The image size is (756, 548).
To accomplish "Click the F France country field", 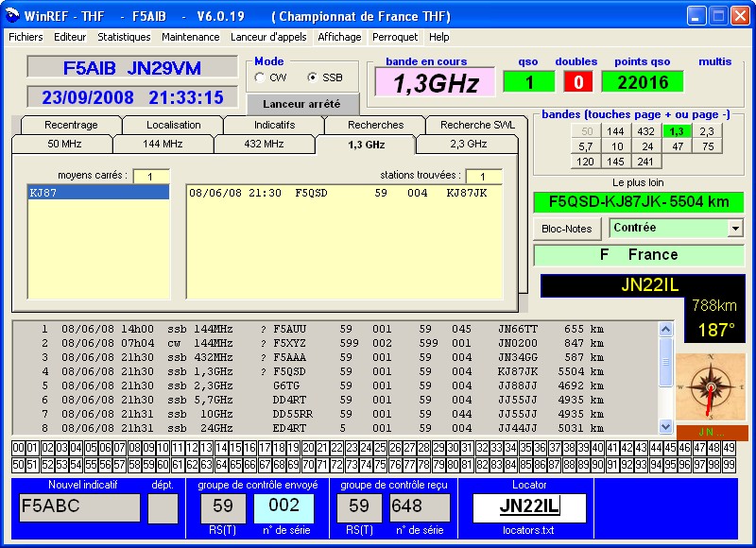I will 639,255.
